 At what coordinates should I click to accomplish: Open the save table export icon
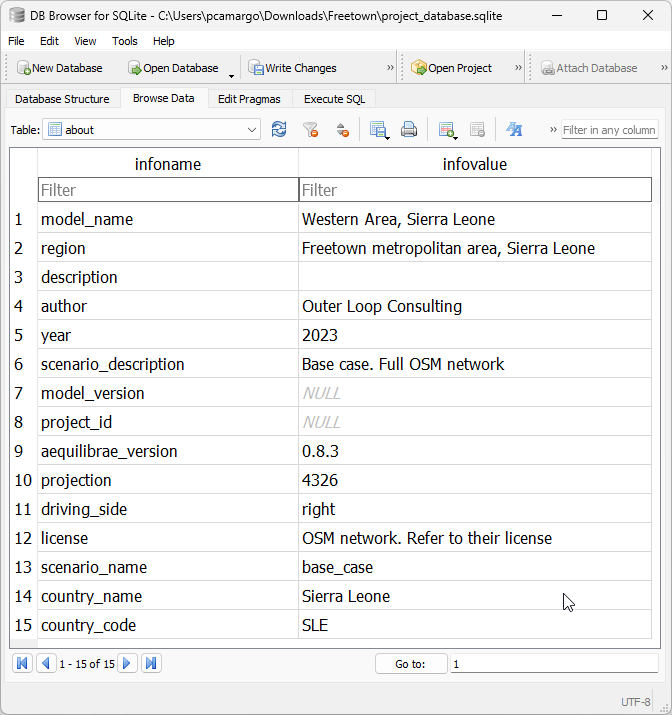coord(378,130)
